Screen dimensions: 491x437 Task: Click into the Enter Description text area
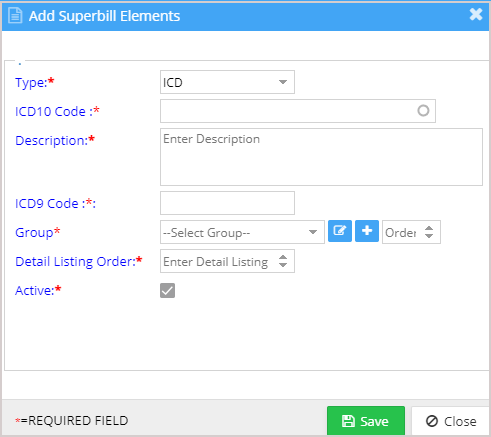(321, 157)
